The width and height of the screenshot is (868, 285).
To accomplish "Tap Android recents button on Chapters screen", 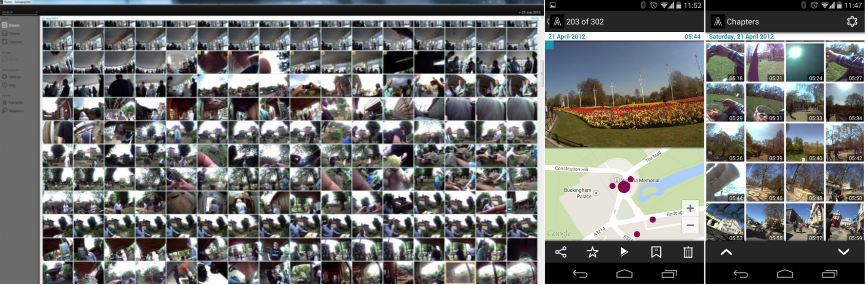I will [x=829, y=274].
